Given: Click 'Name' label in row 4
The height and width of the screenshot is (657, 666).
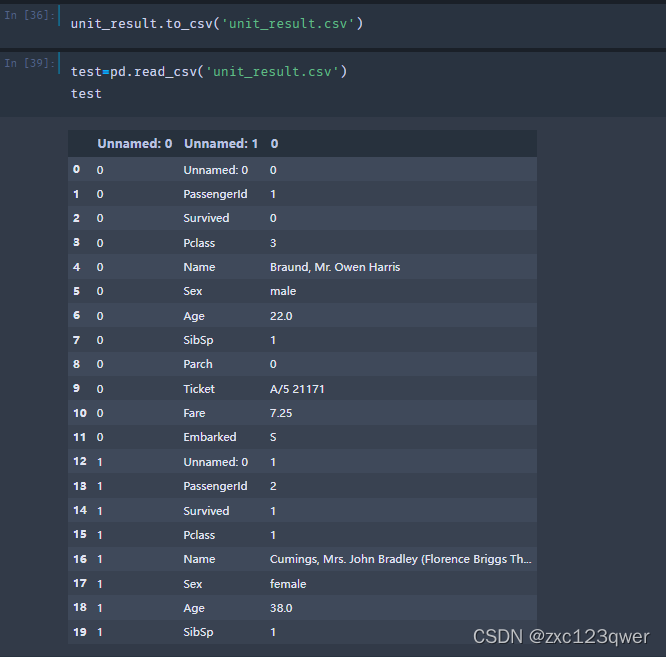Looking at the screenshot, I should coord(199,267).
